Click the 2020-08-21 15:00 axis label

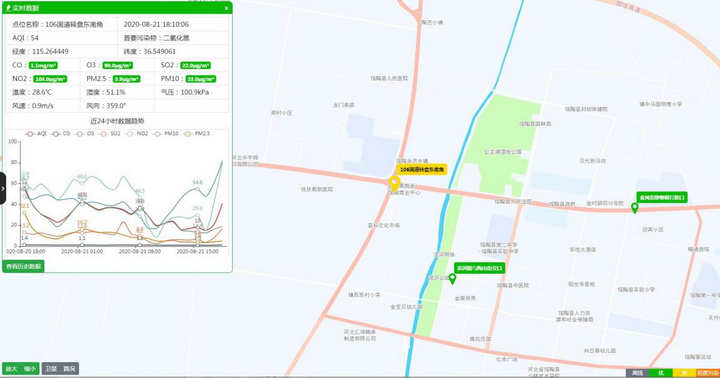(197, 251)
